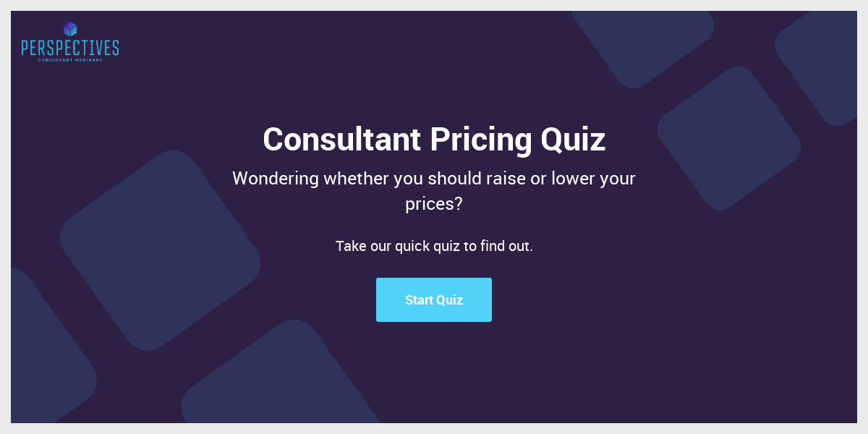Click the center of the Start Quiz label text
The image size is (868, 434).
[x=434, y=299]
